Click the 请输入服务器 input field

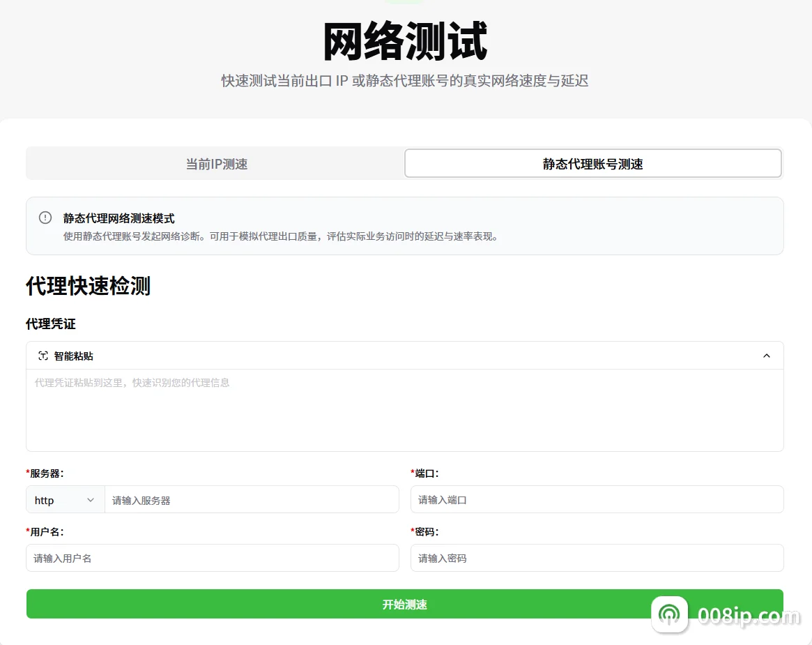click(x=252, y=500)
